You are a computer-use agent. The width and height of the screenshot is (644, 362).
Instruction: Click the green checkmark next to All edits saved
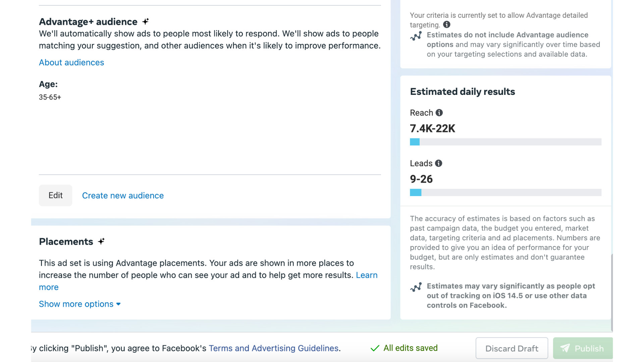click(x=375, y=348)
